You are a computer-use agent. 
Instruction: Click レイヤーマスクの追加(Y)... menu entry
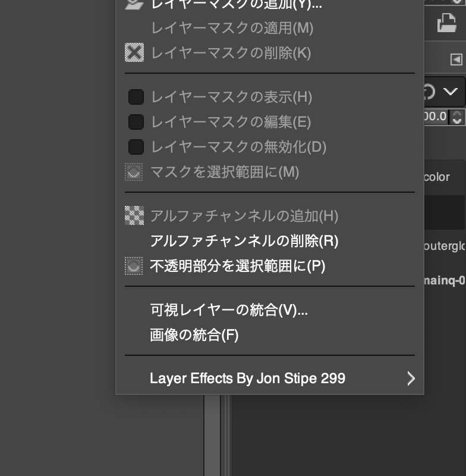[269, 4]
